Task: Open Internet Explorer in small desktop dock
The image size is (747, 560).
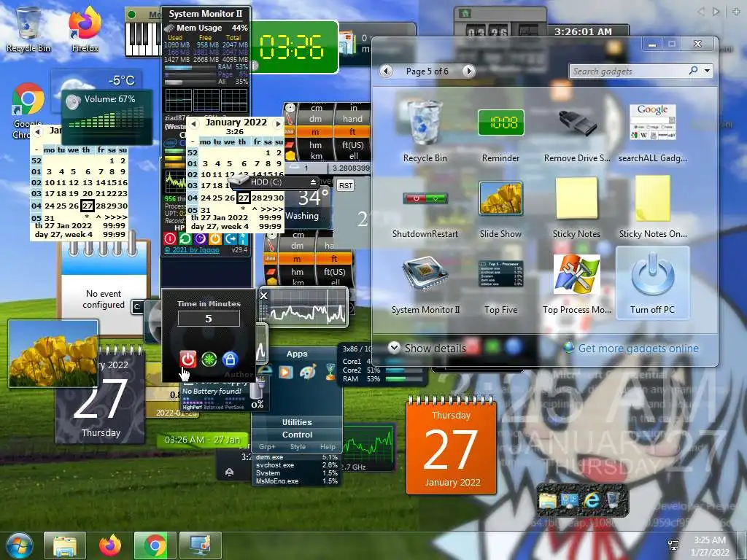Action: [592, 500]
